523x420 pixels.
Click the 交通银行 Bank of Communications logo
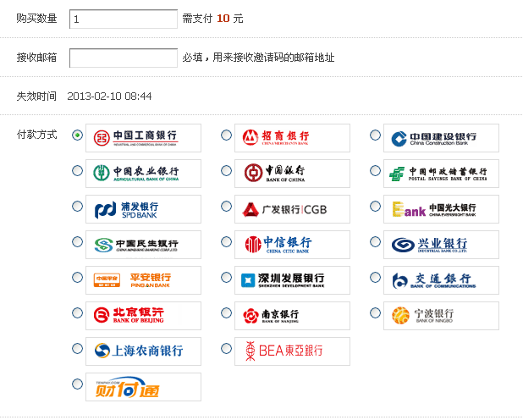(x=441, y=280)
